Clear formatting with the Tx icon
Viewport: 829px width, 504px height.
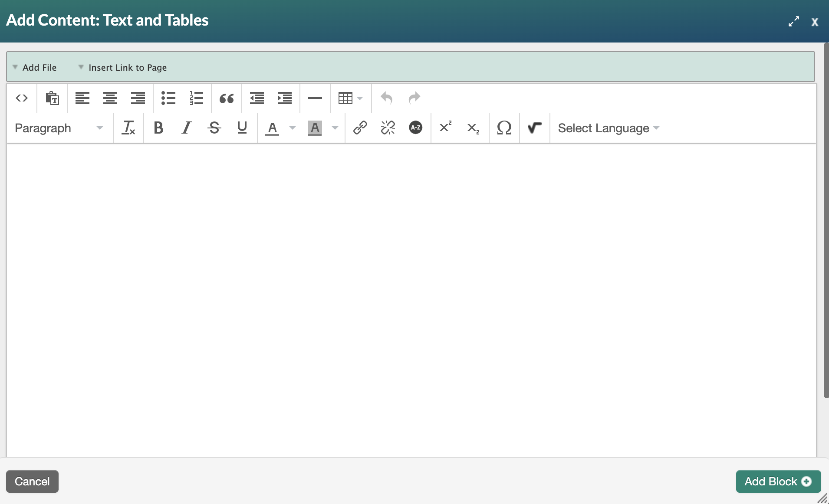click(128, 128)
